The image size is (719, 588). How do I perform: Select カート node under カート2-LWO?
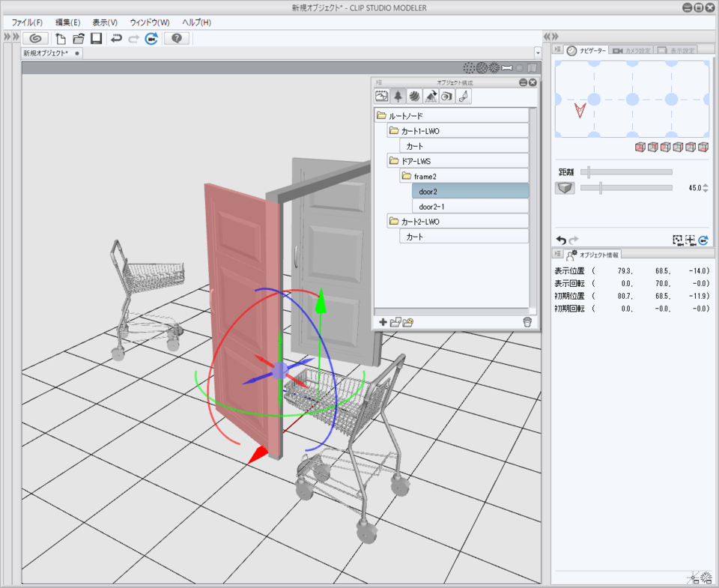point(464,237)
